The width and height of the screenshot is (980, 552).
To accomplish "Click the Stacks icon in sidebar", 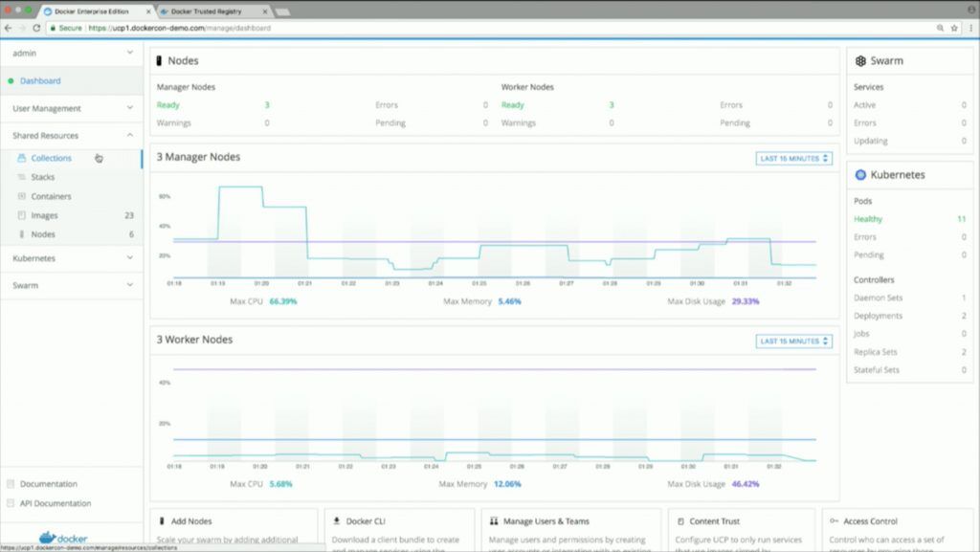I will pos(22,177).
